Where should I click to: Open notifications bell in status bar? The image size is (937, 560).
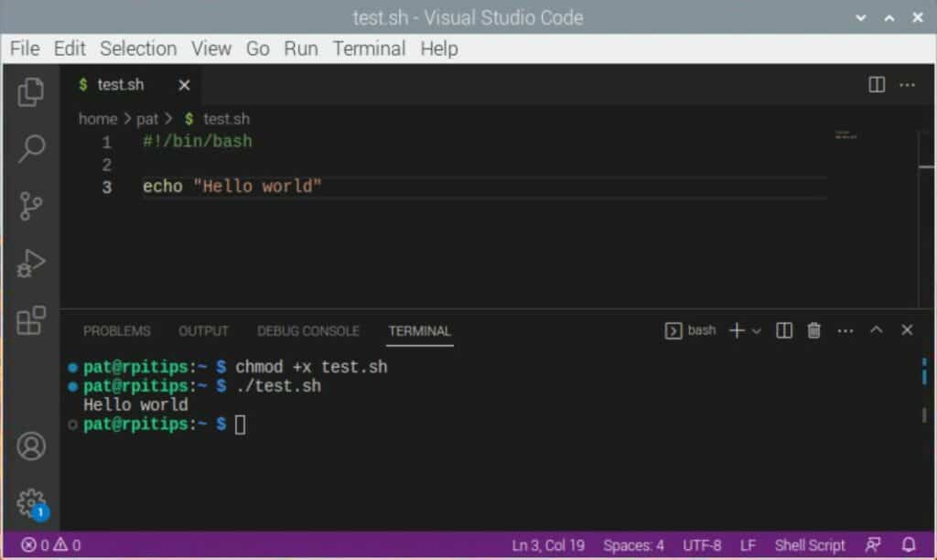click(x=909, y=545)
